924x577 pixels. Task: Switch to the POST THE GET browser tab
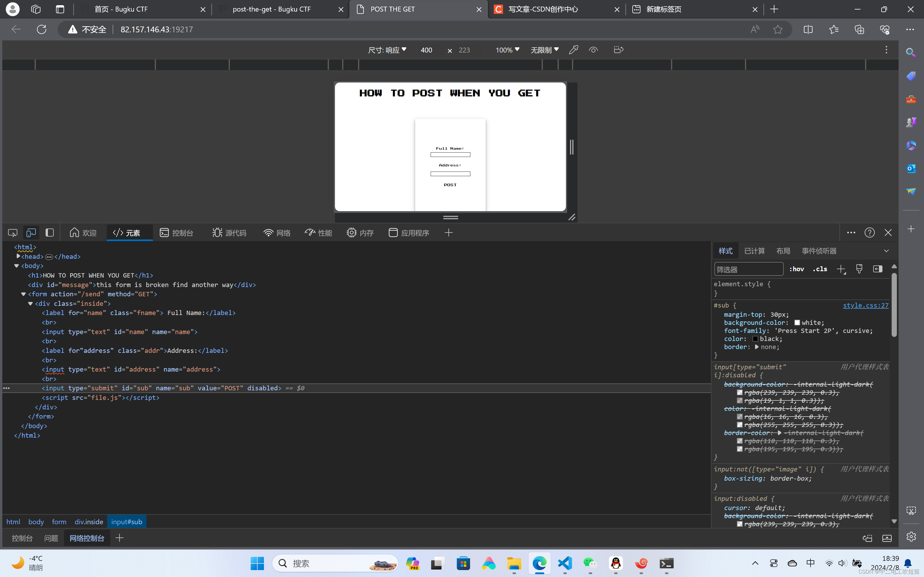click(x=393, y=9)
